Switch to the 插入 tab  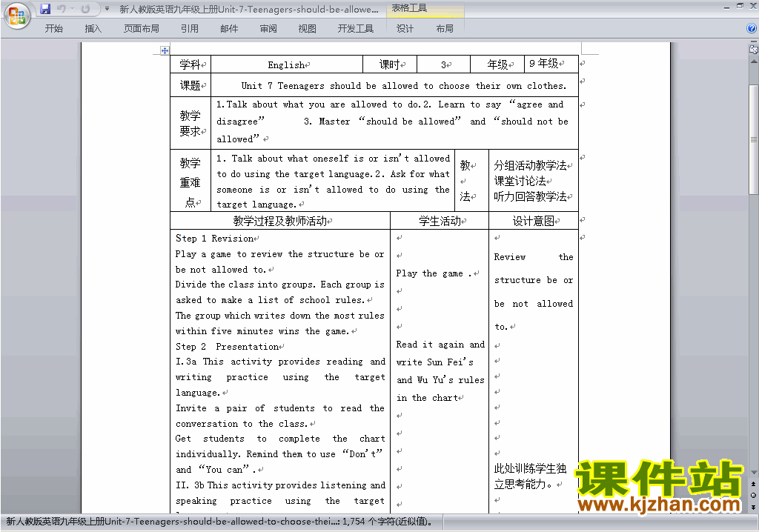[x=93, y=29]
